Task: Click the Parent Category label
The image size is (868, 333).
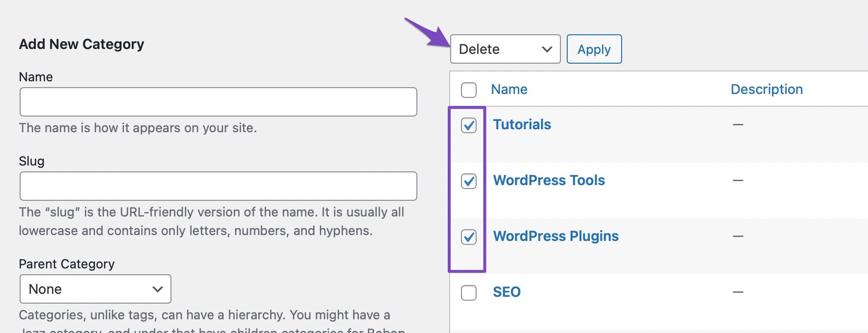Action: [x=67, y=264]
